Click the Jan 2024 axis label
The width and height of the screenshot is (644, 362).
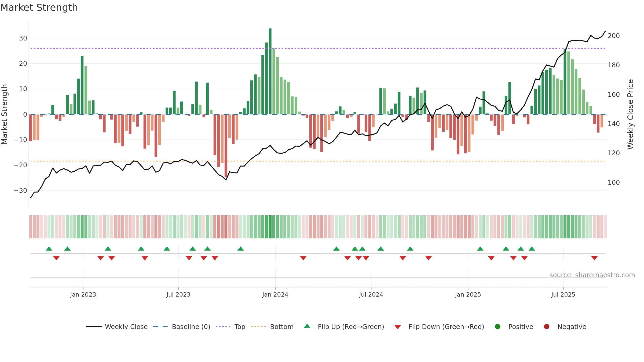click(275, 294)
